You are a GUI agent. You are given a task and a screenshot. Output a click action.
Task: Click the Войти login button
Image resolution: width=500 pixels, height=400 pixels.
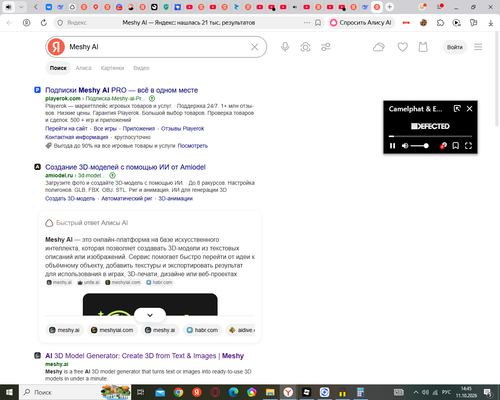pos(455,47)
